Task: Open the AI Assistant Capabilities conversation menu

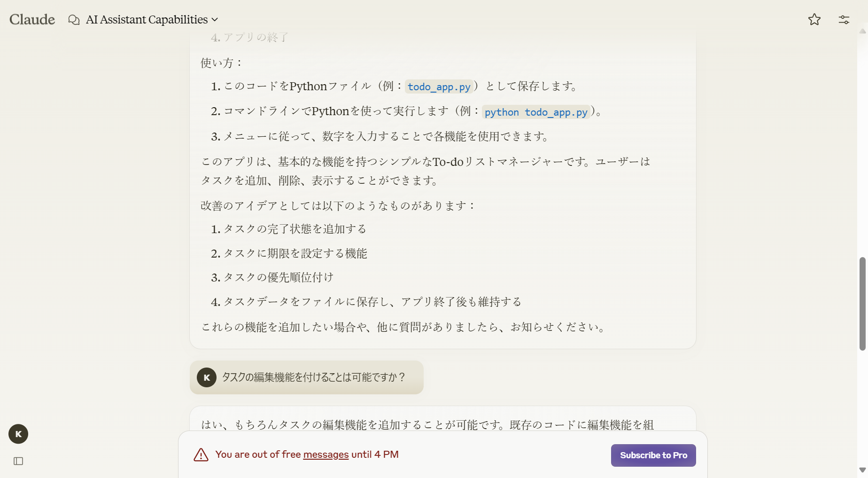Action: [146, 19]
